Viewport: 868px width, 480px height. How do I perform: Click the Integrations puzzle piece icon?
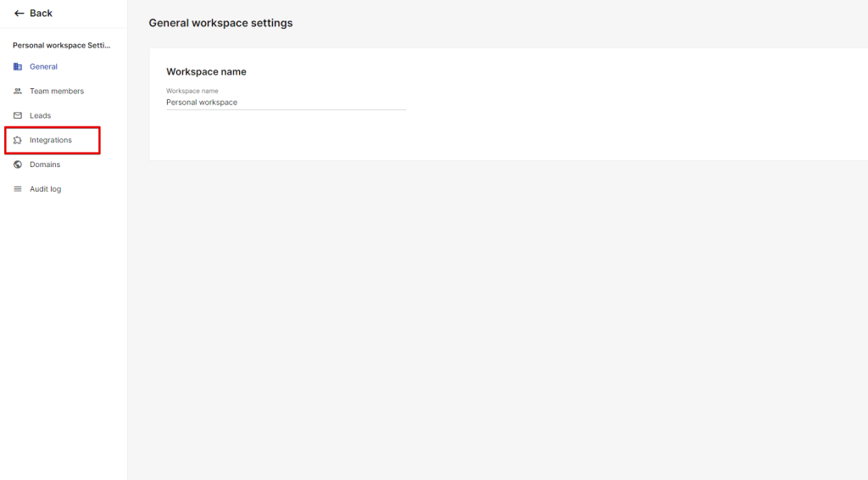[x=18, y=141]
